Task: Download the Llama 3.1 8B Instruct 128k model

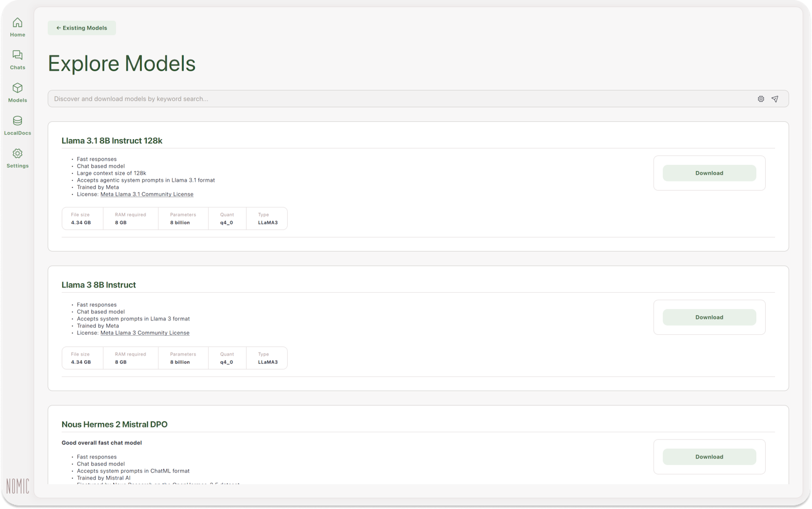Action: 709,173
